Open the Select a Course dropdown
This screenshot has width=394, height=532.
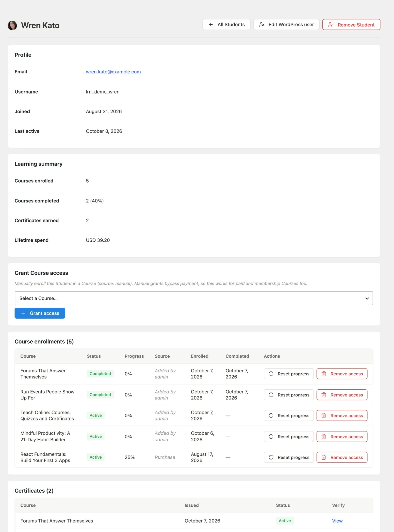(194, 298)
